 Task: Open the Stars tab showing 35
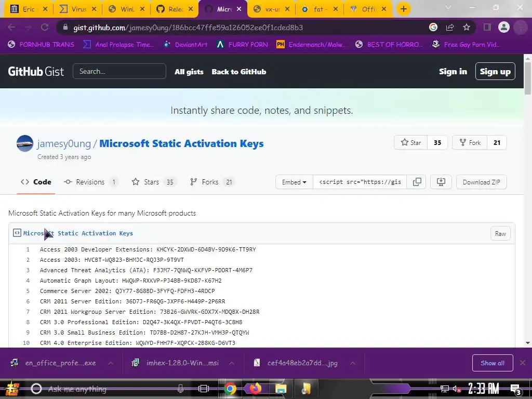click(x=153, y=182)
